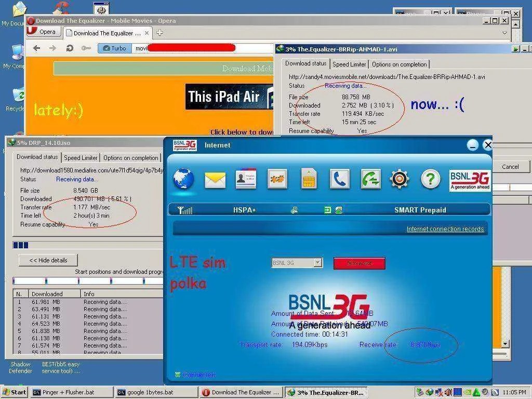Open Options on completion in Equalizer download

(399, 64)
